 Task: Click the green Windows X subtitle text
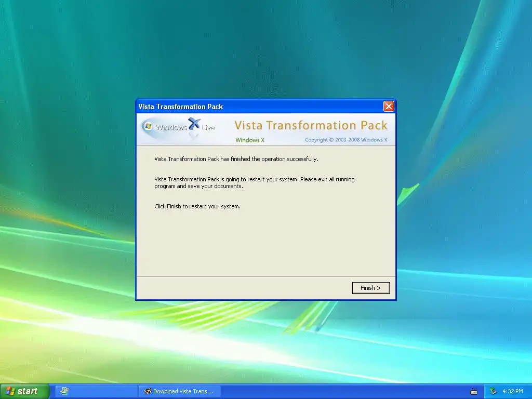coord(250,140)
